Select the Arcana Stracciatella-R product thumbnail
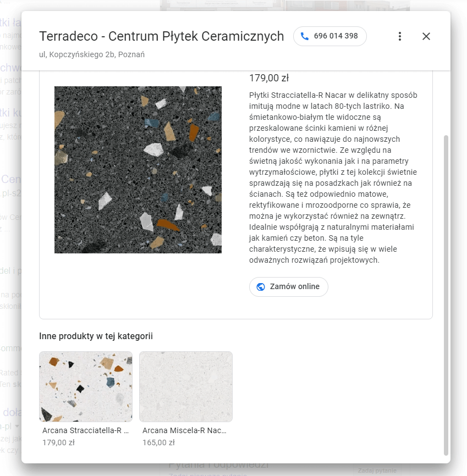The height and width of the screenshot is (476, 467). [86, 386]
